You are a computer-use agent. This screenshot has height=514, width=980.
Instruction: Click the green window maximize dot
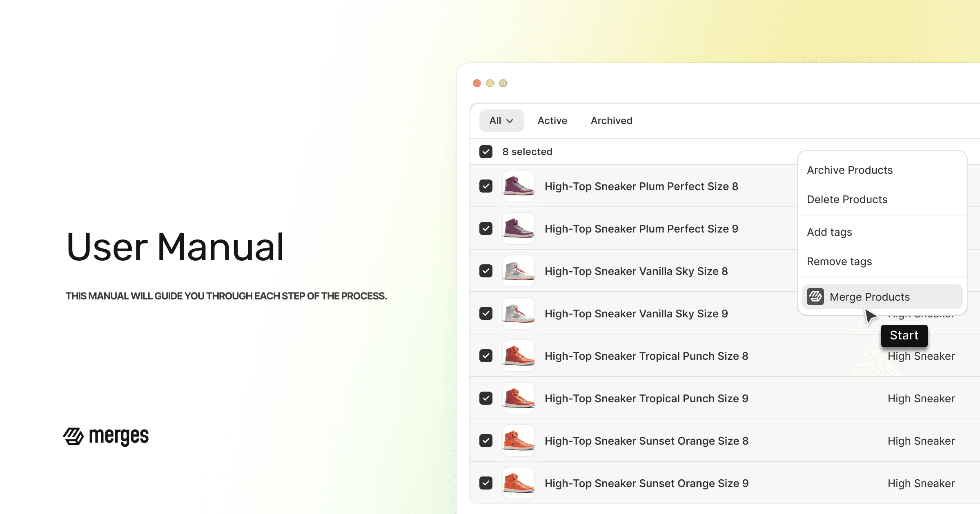(x=503, y=83)
